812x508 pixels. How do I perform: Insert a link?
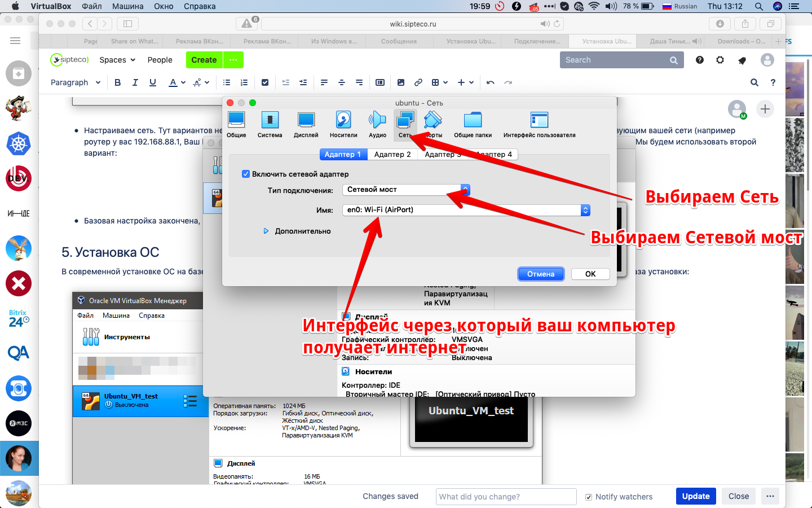pos(418,82)
